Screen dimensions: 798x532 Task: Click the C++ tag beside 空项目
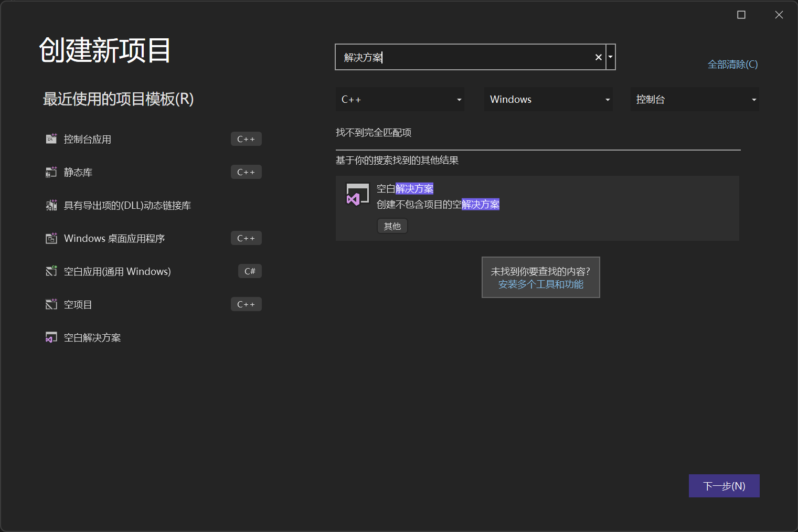(246, 304)
